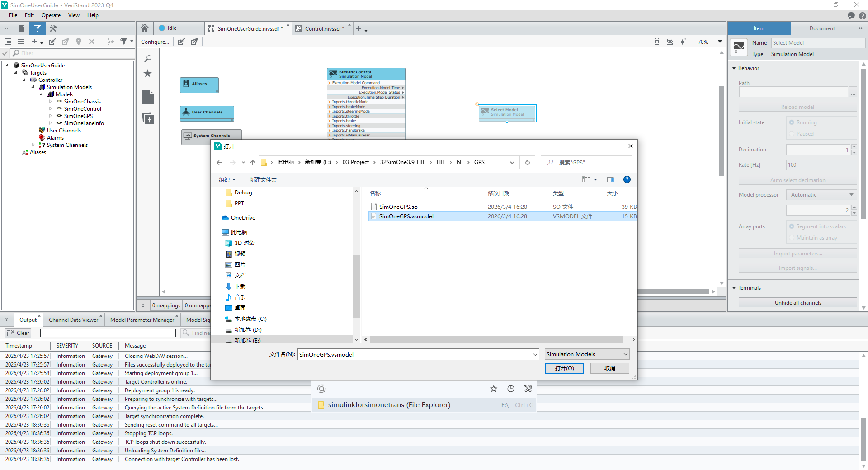Viewport: 868px width, 470px height.
Task: Click the expand-all tree list icon
Action: click(x=8, y=42)
